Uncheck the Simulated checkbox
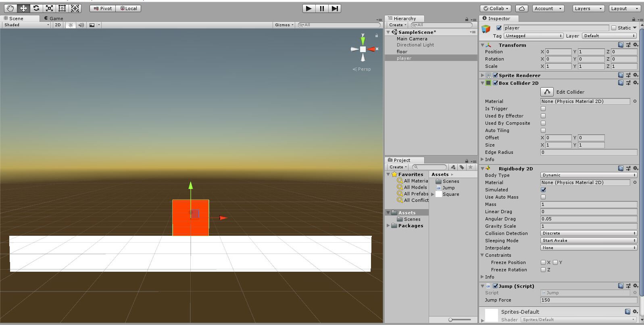The height and width of the screenshot is (325, 644). 543,190
